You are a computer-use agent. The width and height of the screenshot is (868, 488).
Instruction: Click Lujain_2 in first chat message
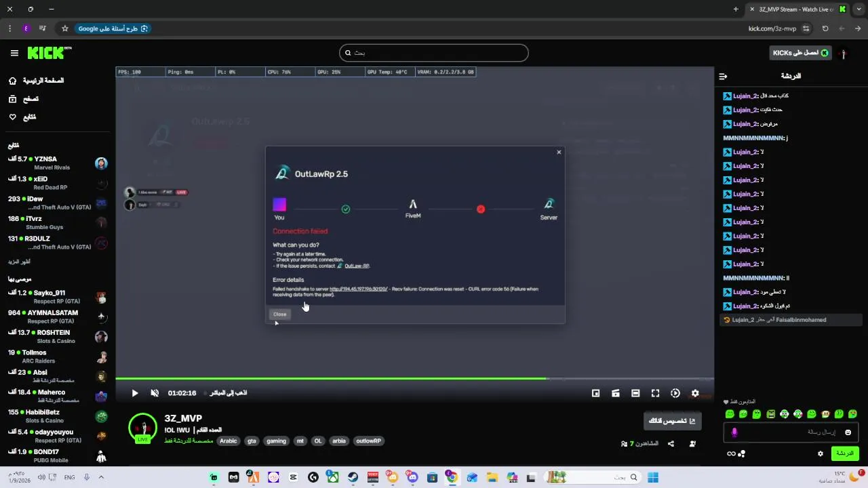tap(745, 96)
